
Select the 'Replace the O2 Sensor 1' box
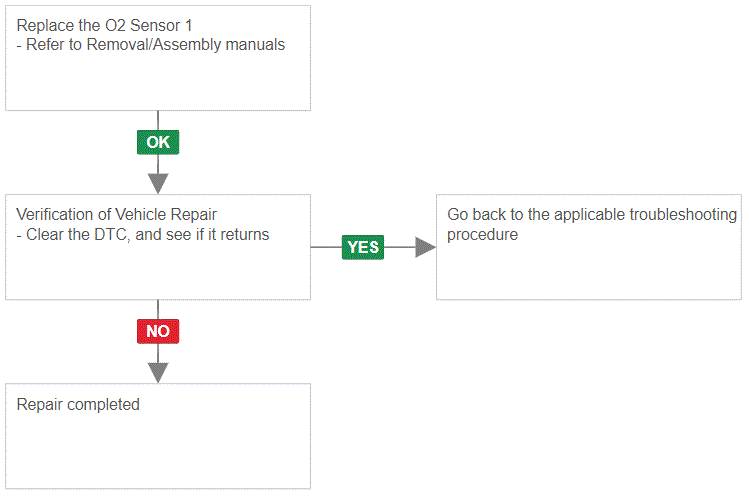click(x=158, y=58)
